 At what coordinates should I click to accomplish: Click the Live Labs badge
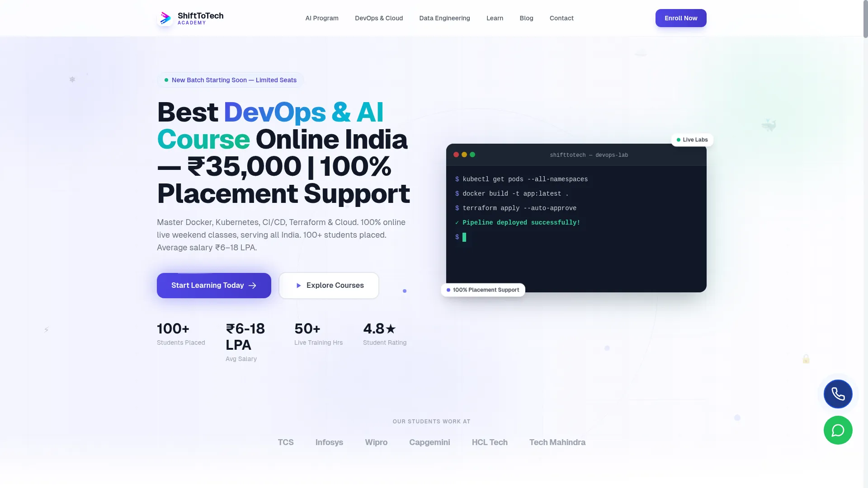692,140
